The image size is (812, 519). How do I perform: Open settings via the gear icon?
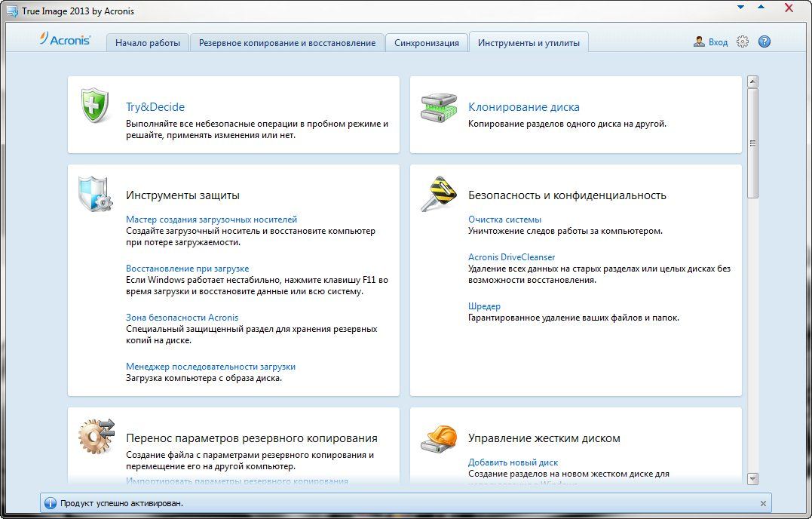point(743,42)
